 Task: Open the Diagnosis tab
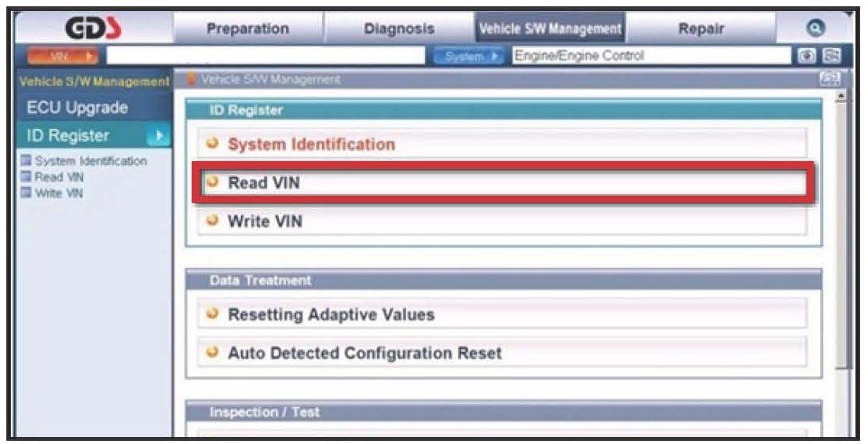click(x=399, y=28)
